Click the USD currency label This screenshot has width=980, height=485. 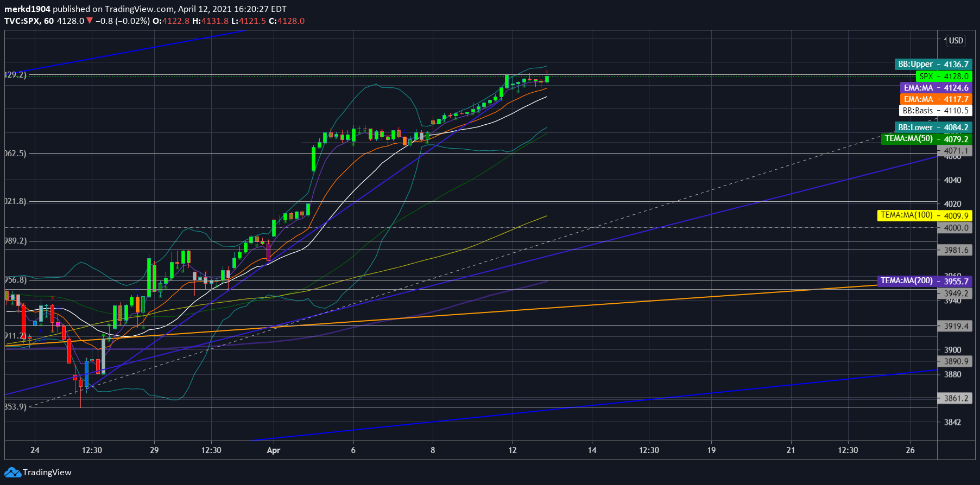pos(956,41)
